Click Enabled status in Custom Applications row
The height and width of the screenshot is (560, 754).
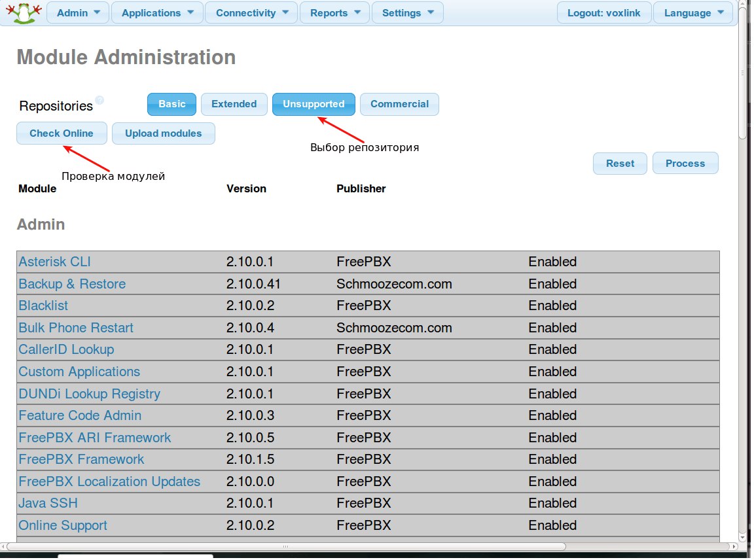552,372
